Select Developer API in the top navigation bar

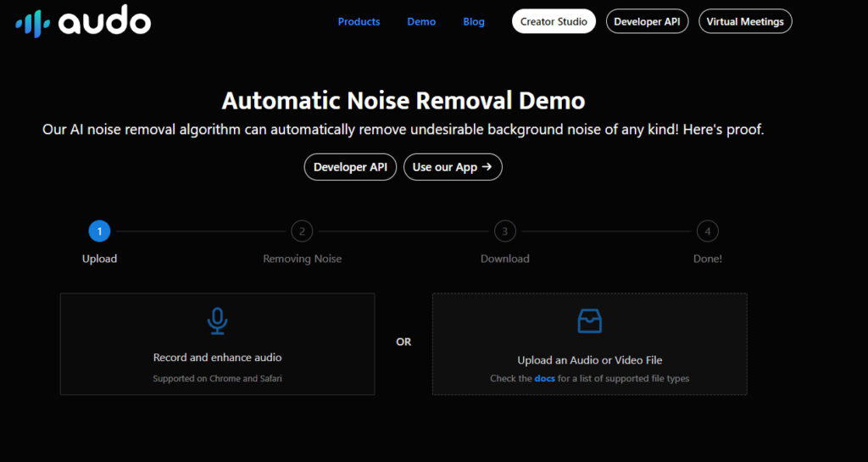coord(647,22)
